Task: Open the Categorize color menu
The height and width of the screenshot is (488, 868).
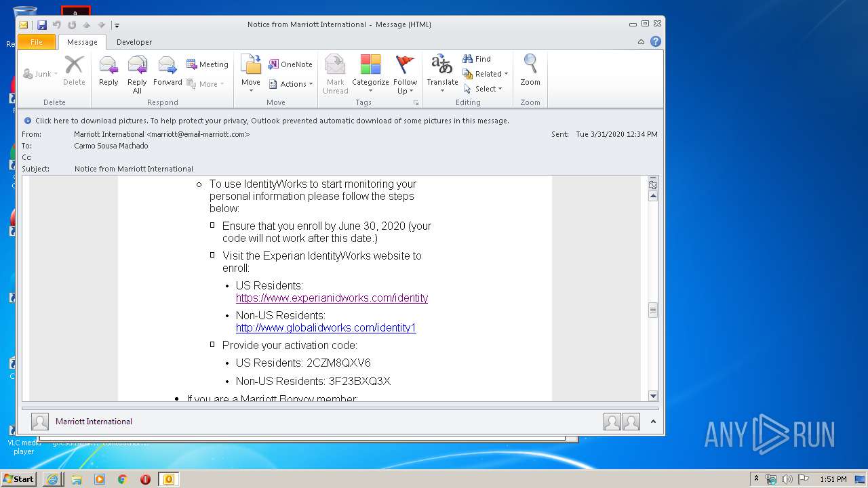Action: [370, 74]
